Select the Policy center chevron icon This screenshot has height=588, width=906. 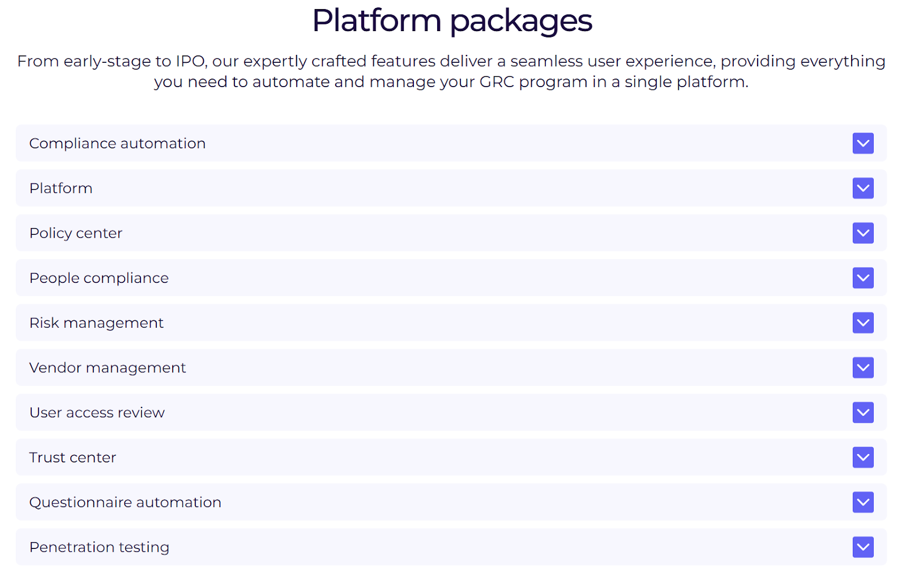pyautogui.click(x=862, y=233)
